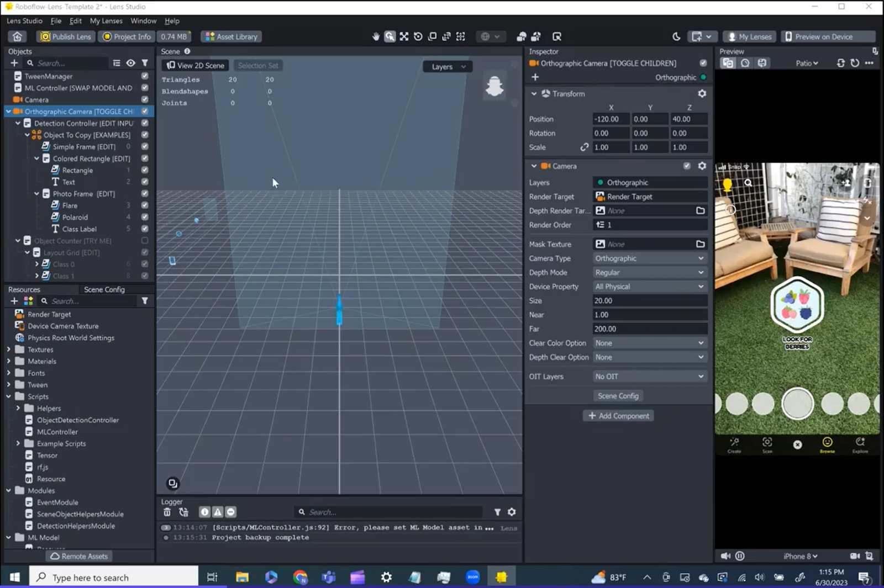Switch to the Scene Config tab

pyautogui.click(x=104, y=289)
